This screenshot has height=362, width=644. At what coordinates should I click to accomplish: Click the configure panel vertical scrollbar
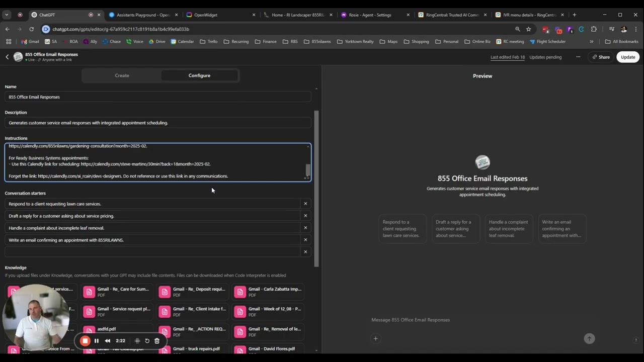click(316, 189)
